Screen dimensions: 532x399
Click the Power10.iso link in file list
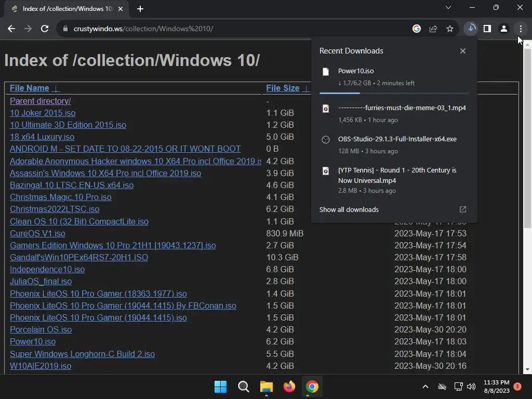[x=33, y=342]
